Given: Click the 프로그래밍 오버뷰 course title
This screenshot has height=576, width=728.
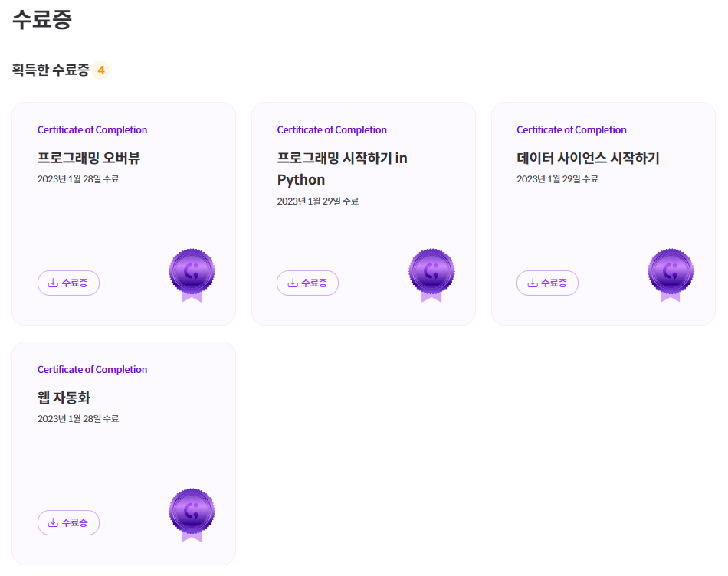Looking at the screenshot, I should [89, 158].
